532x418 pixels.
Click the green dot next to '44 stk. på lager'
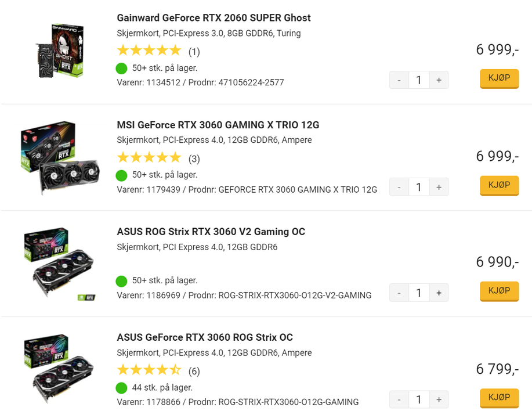click(122, 387)
